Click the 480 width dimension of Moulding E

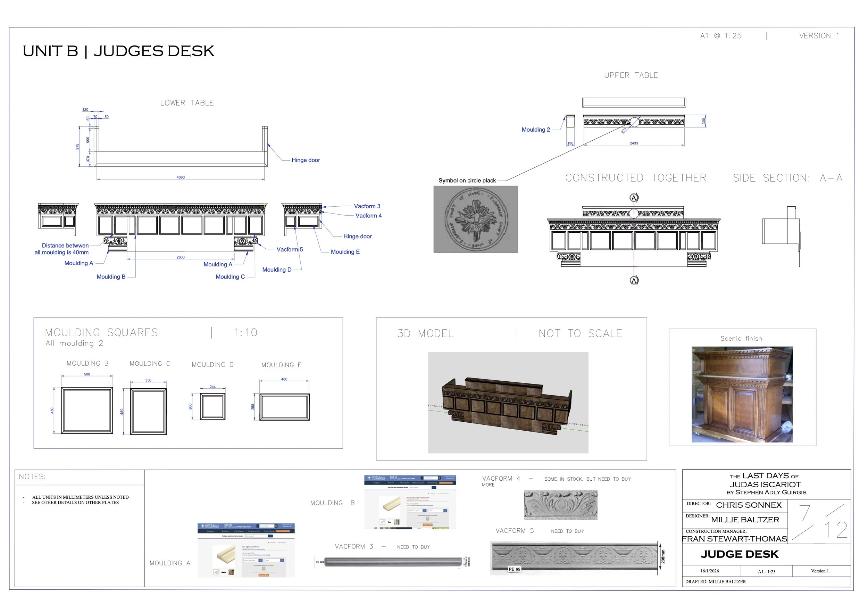(x=284, y=379)
